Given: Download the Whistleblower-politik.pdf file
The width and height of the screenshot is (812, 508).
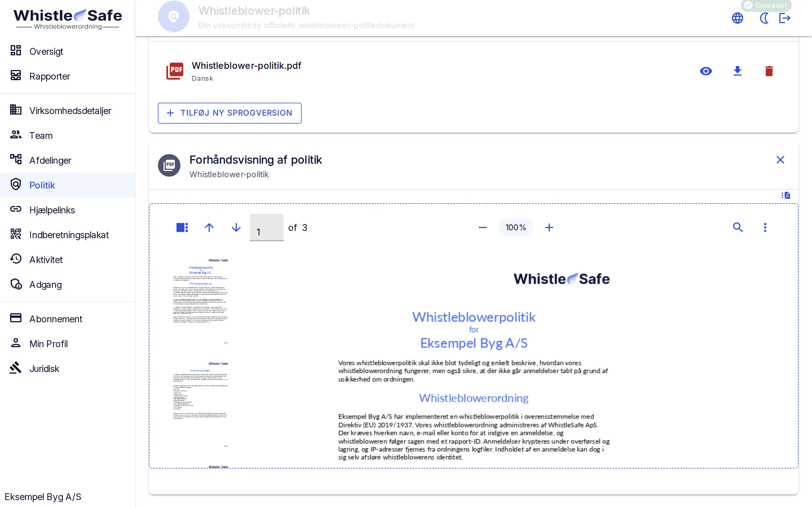Looking at the screenshot, I should coord(738,71).
